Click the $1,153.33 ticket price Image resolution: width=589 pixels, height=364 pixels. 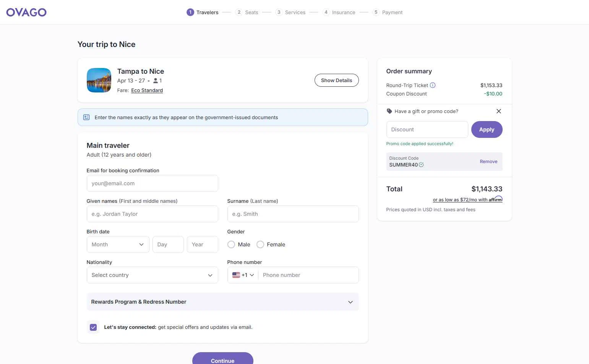pos(491,85)
